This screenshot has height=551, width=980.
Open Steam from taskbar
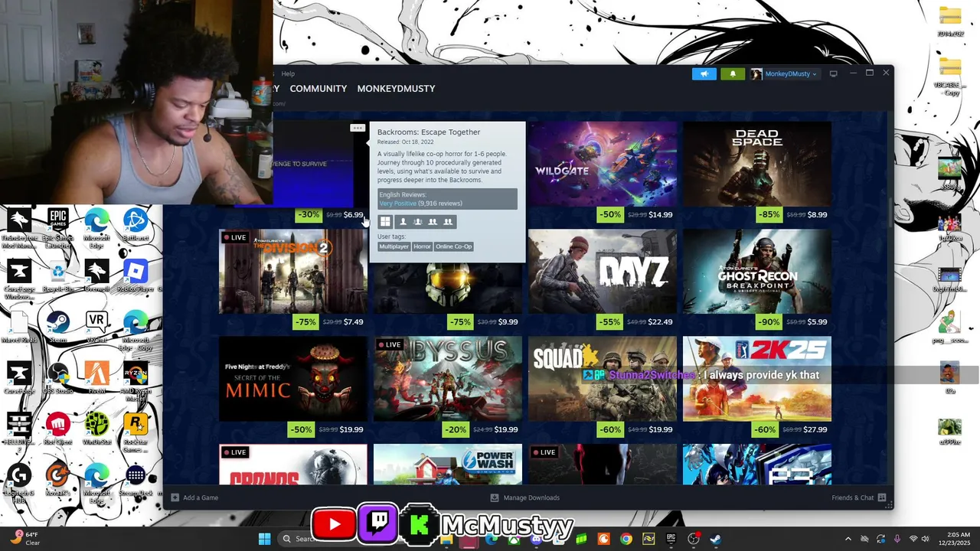tap(717, 539)
